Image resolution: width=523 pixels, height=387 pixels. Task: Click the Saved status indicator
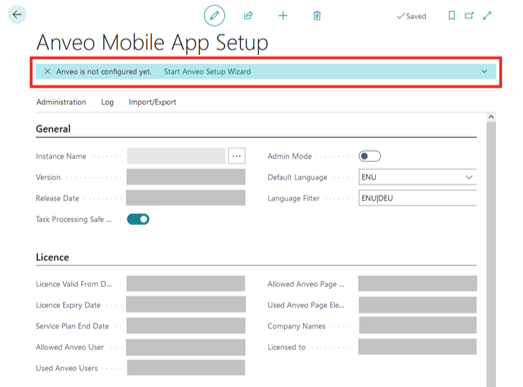pyautogui.click(x=411, y=16)
